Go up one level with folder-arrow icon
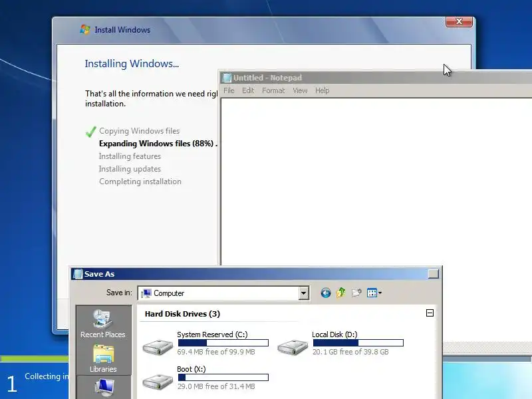 point(341,293)
